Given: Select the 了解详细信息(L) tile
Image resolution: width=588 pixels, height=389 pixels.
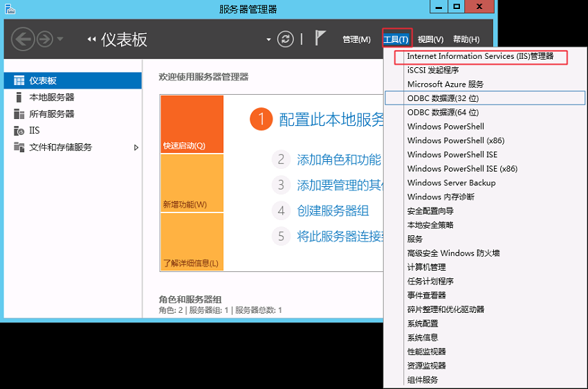Looking at the screenshot, I should pos(192,242).
